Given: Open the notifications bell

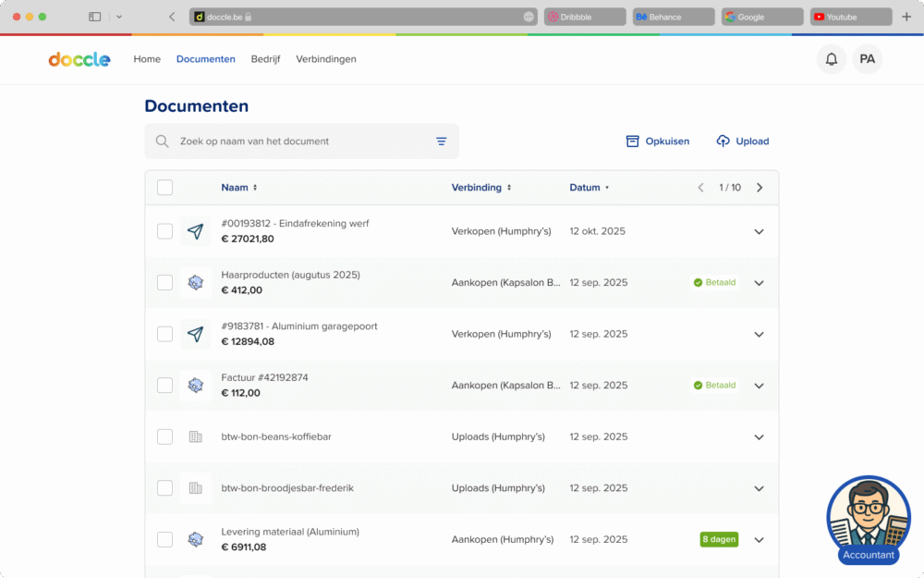Looking at the screenshot, I should 831,59.
